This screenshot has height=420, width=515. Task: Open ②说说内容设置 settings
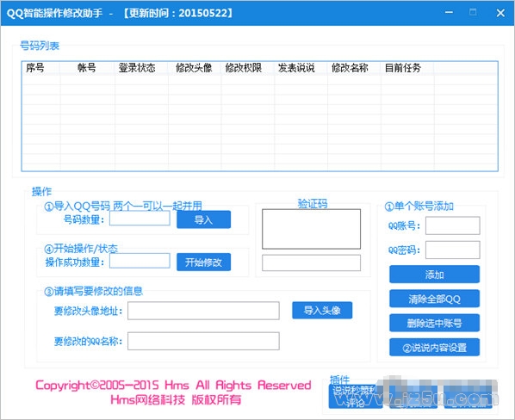434,348
